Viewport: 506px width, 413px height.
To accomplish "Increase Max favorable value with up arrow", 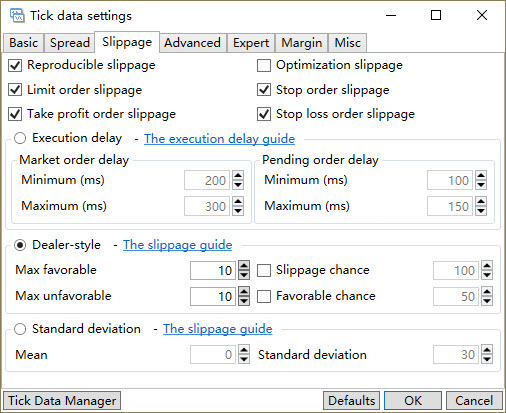I will tap(244, 266).
